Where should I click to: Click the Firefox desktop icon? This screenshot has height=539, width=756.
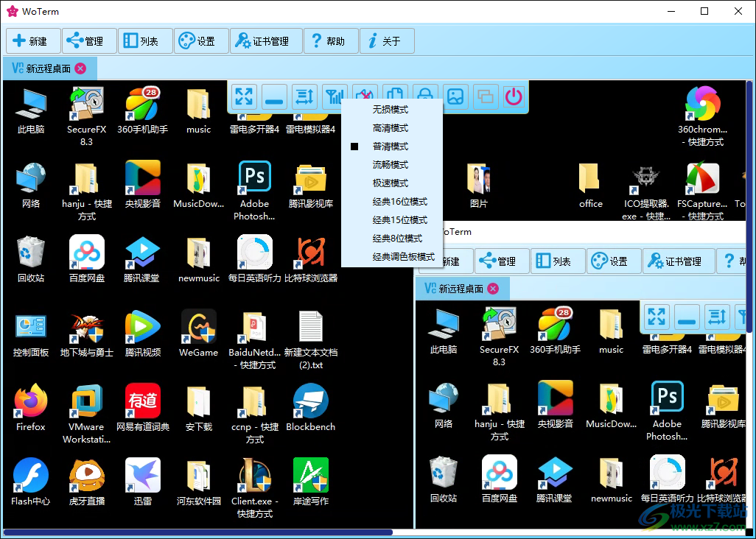(x=31, y=409)
